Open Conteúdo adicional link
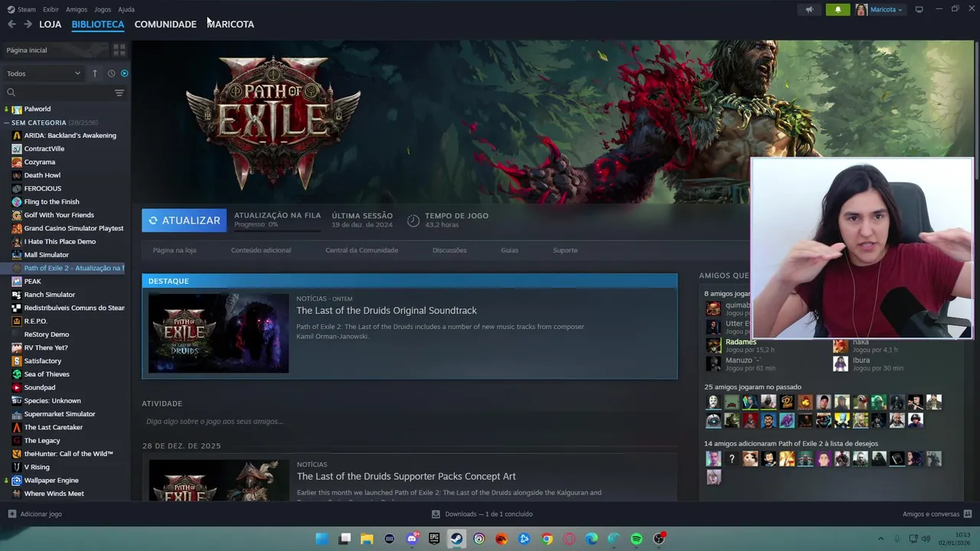980x551 pixels. (x=261, y=250)
